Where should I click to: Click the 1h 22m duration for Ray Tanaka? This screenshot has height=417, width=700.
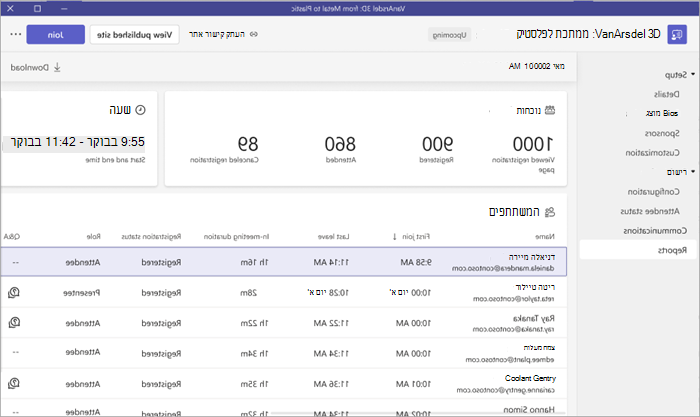(254, 323)
